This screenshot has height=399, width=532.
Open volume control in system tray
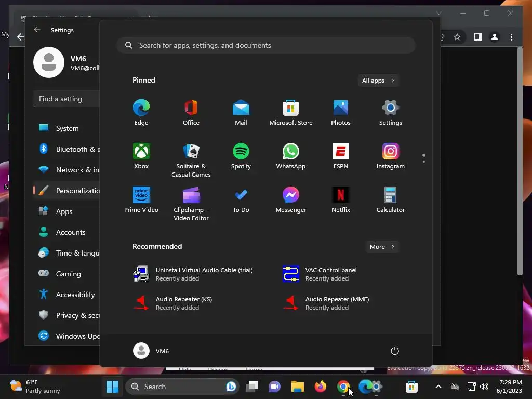484,387
